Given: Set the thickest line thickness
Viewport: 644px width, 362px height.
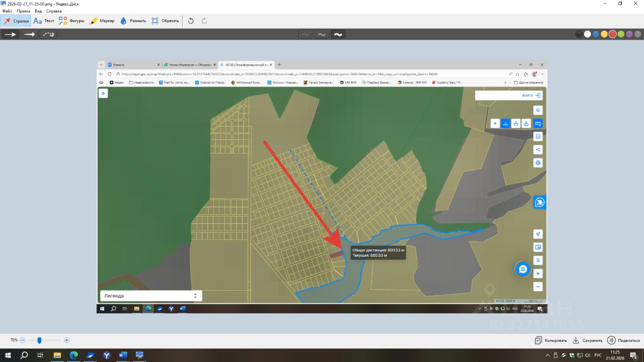Looking at the screenshot, I should [x=338, y=34].
